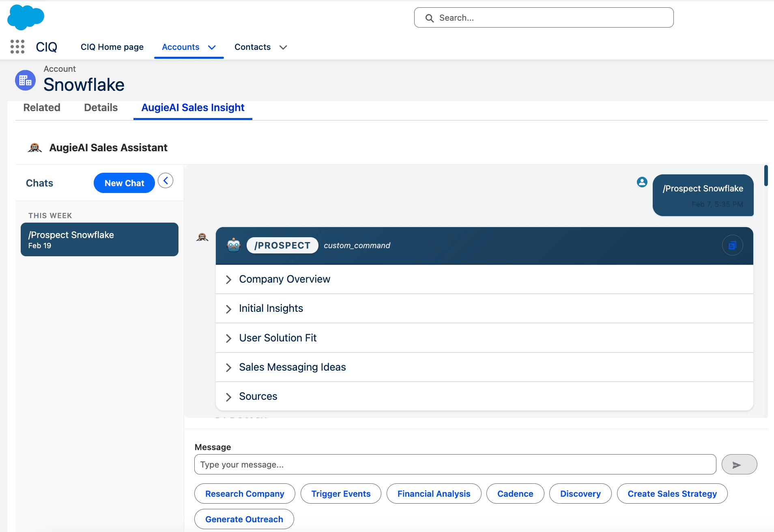Open the App Launcher grid icon
This screenshot has height=532, width=774.
coord(17,47)
